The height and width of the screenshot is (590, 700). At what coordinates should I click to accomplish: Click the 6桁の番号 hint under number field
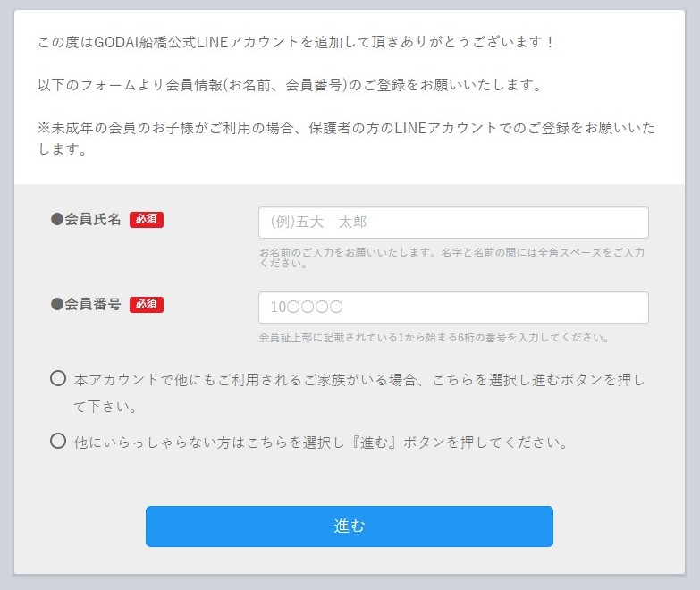[434, 338]
